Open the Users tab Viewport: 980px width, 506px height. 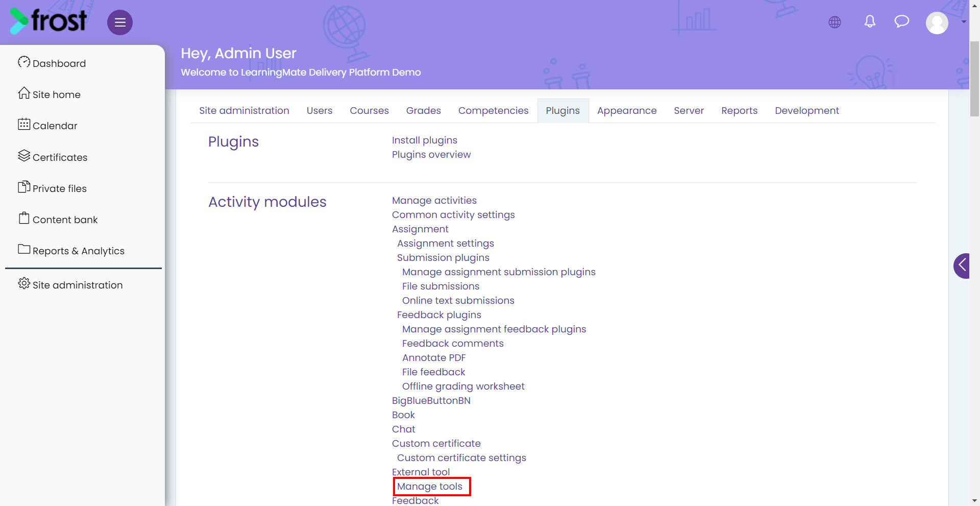click(x=320, y=110)
